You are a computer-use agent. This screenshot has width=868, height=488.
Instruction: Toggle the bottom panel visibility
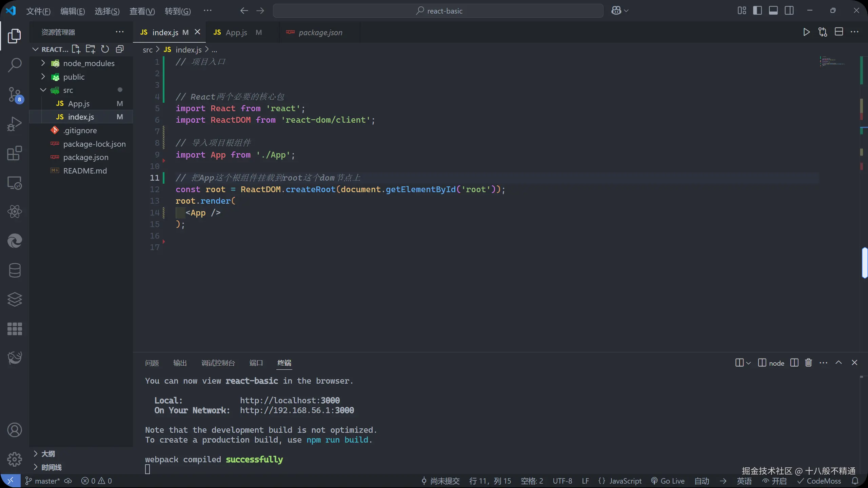[773, 11]
